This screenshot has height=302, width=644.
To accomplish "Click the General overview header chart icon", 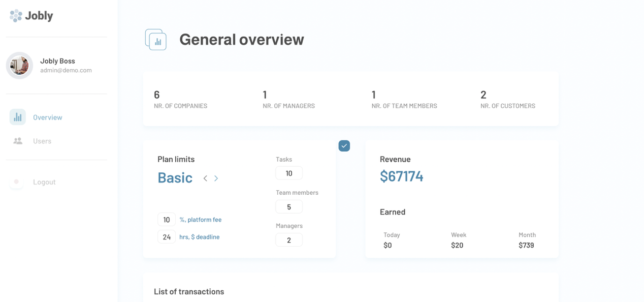I will click(156, 40).
